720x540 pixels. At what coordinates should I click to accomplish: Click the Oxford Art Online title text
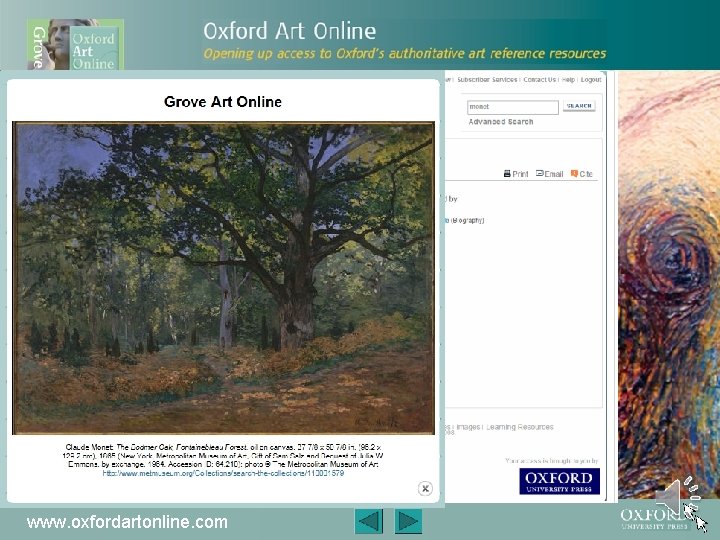coord(290,31)
